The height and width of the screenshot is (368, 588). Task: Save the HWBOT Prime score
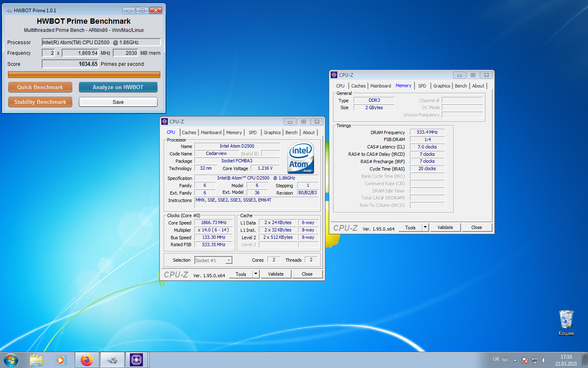coord(118,102)
